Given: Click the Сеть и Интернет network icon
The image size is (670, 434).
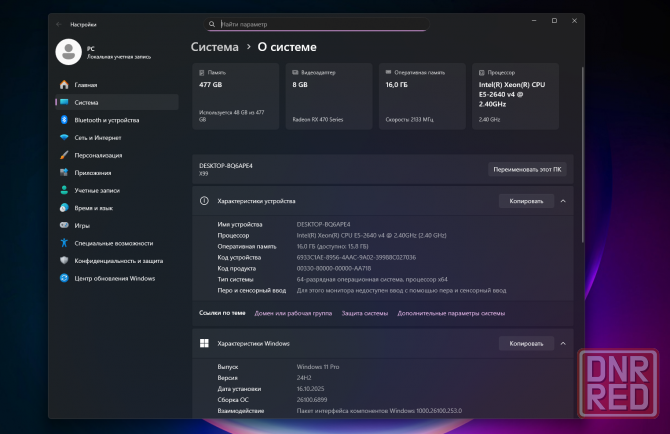Looking at the screenshot, I should point(64,137).
